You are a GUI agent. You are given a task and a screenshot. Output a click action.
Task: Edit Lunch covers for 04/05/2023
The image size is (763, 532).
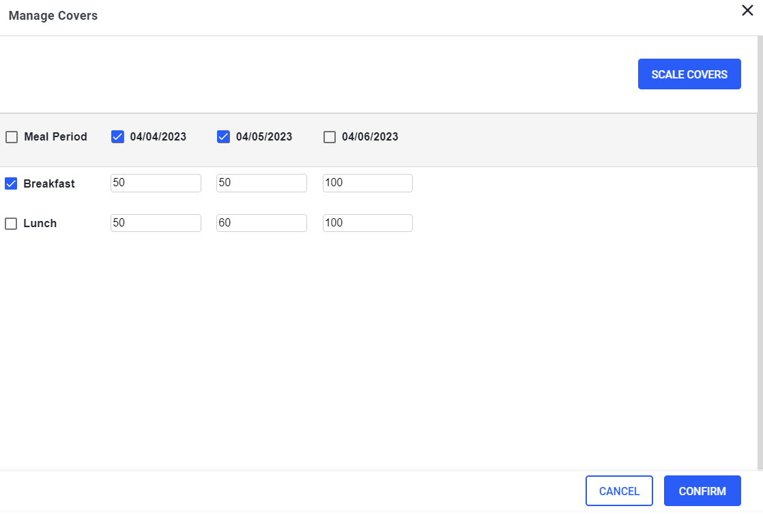point(262,223)
